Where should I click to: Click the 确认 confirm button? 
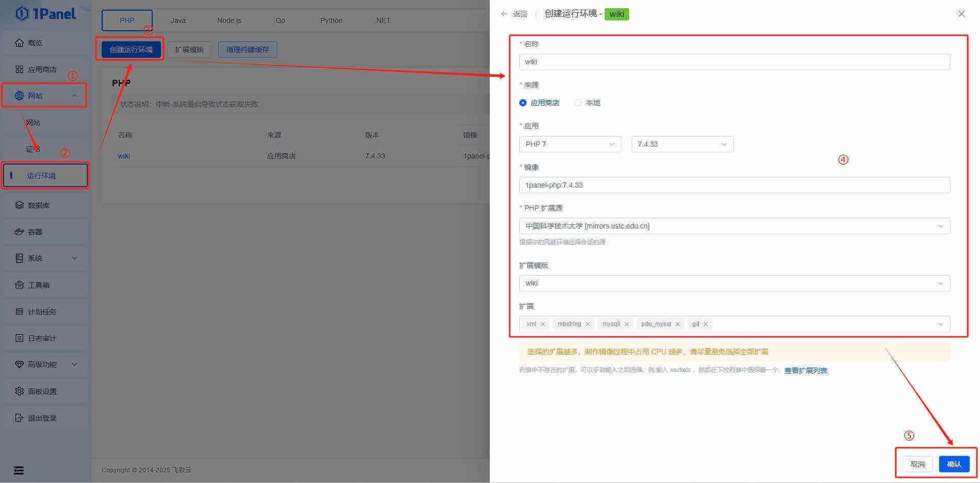(x=954, y=464)
